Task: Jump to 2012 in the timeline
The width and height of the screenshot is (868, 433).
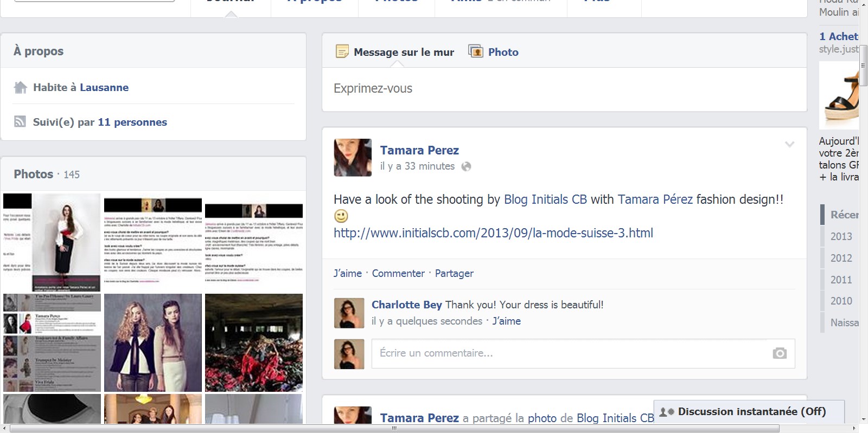Action: click(x=841, y=258)
